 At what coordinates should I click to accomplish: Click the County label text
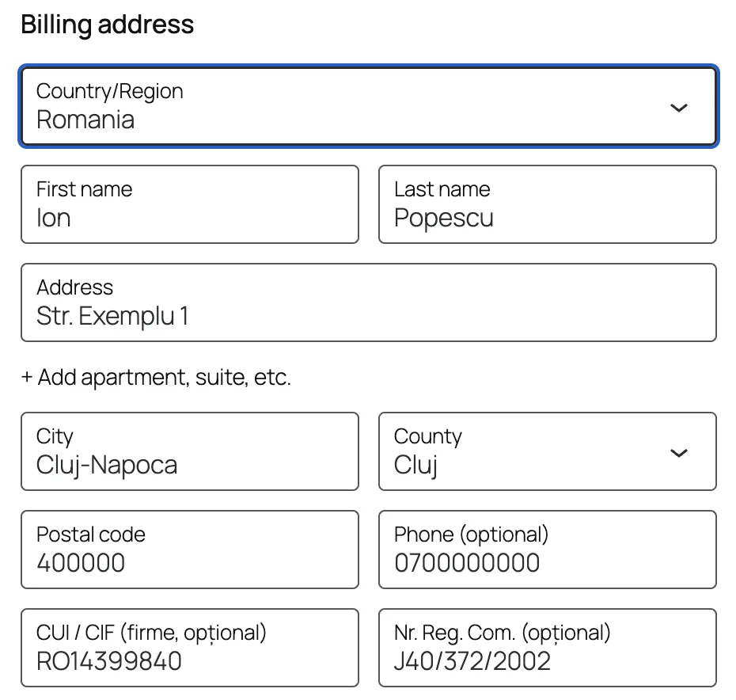[427, 437]
